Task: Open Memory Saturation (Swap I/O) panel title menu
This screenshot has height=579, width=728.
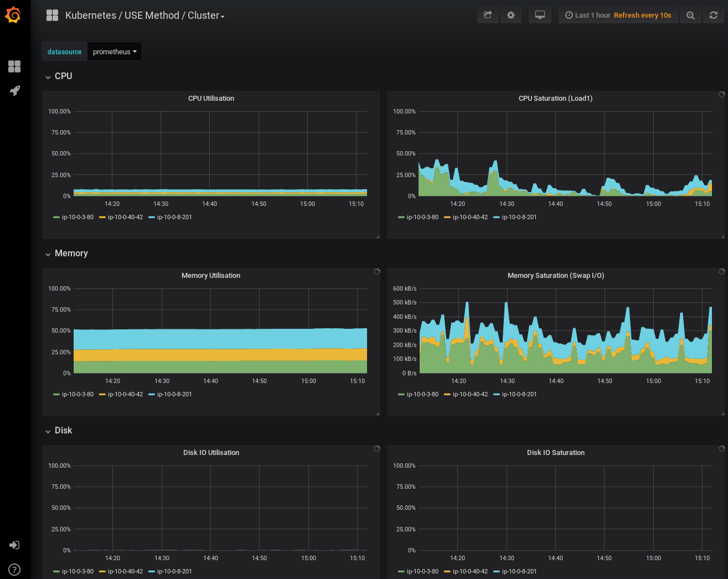Action: coord(555,275)
